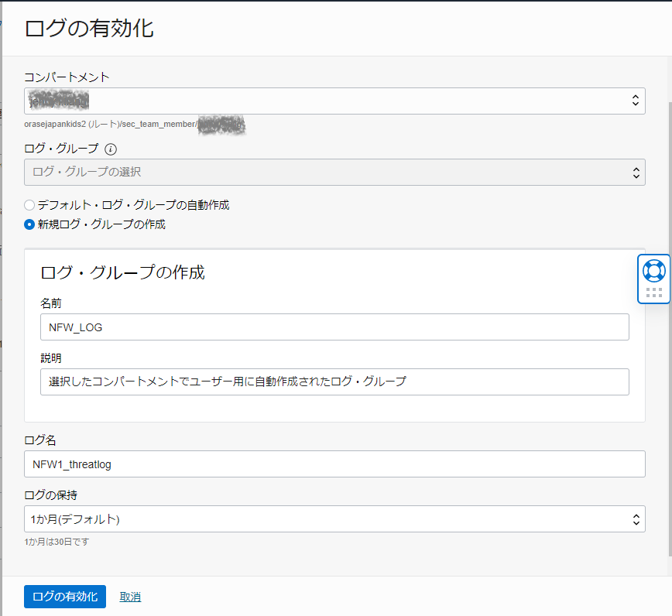This screenshot has width=672, height=616.
Task: Focus the 名前 field containing NFW_LOG
Action: [334, 327]
